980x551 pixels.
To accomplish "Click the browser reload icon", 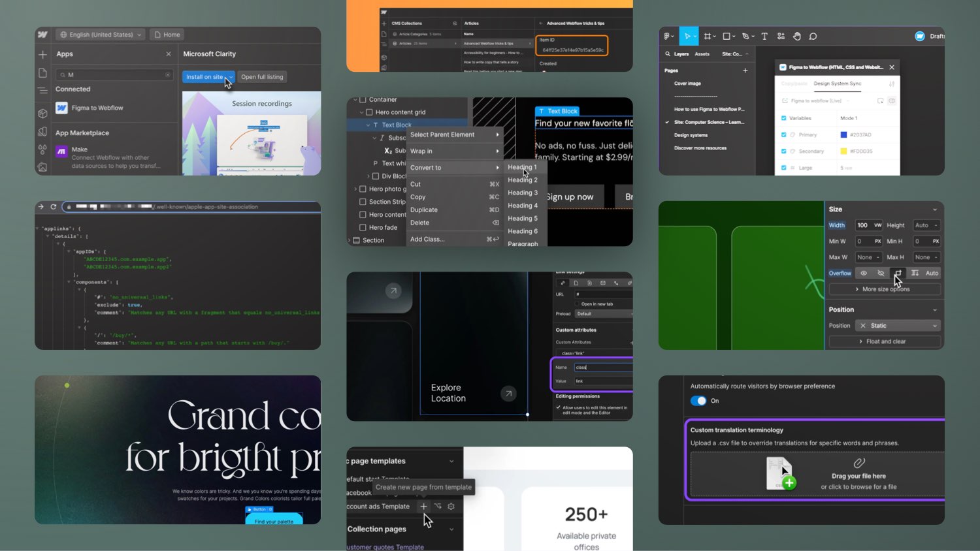I will (54, 207).
